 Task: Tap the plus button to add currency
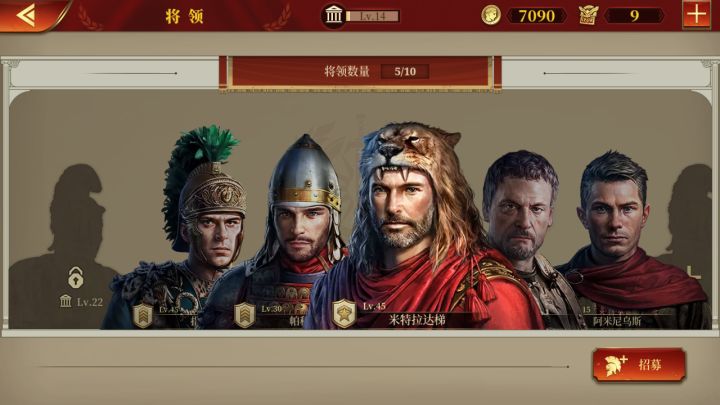click(696, 15)
